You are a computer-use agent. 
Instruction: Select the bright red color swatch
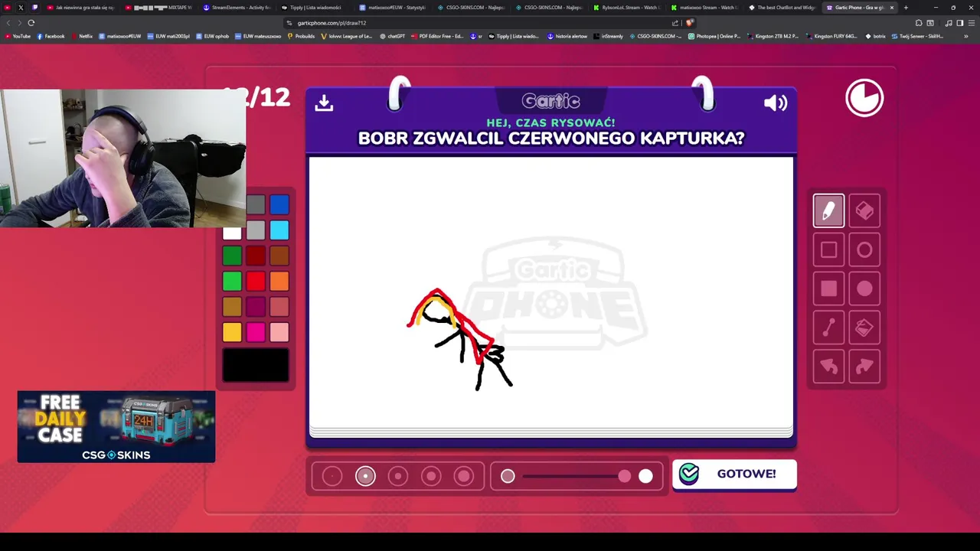pyautogui.click(x=256, y=282)
